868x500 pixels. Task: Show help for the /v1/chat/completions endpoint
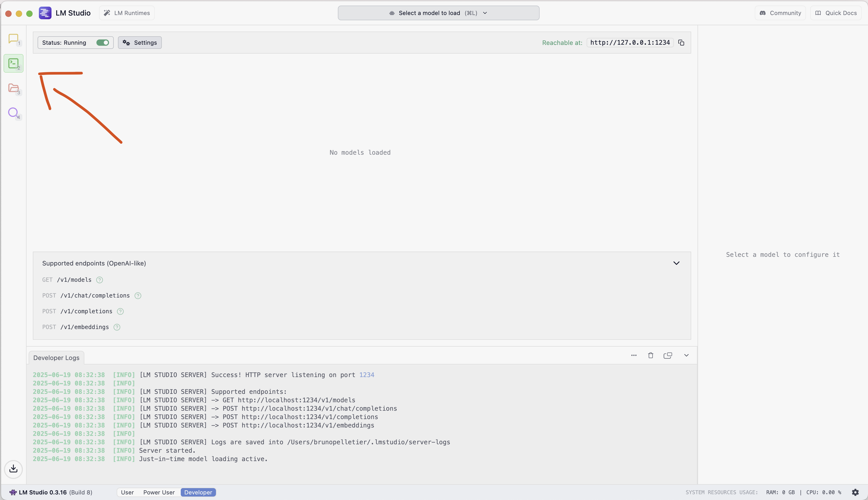138,296
